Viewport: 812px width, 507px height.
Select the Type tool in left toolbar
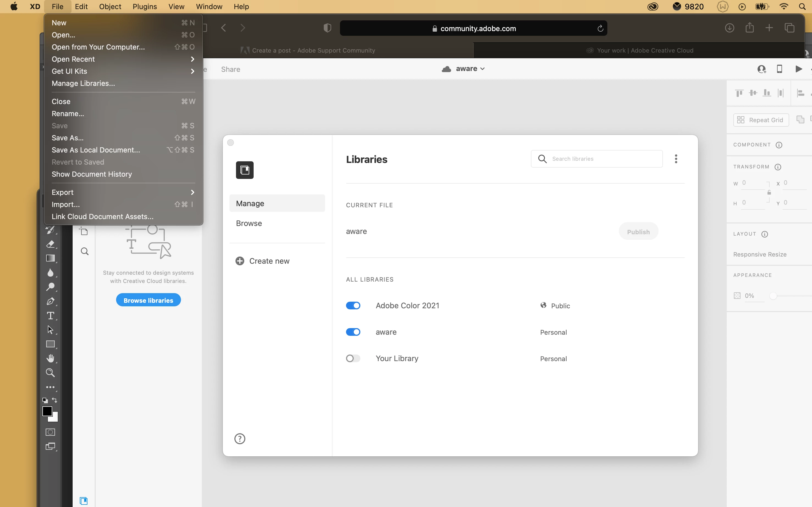pyautogui.click(x=50, y=315)
